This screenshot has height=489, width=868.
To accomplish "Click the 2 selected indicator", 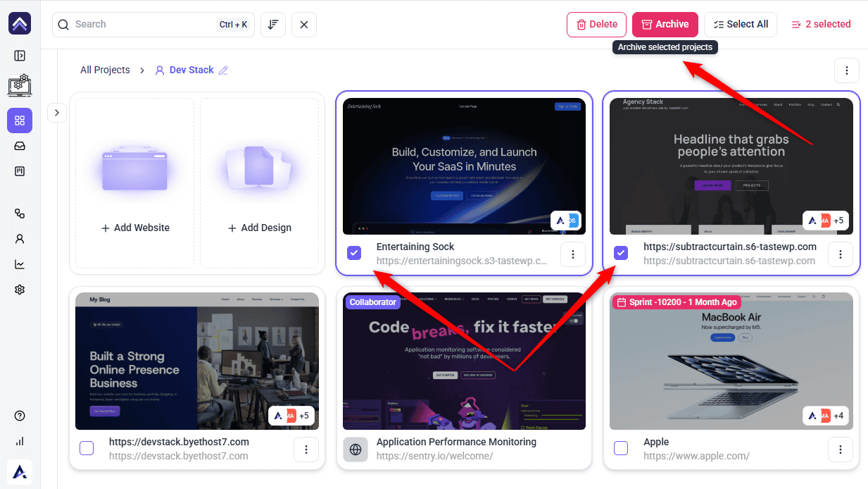I will click(821, 25).
